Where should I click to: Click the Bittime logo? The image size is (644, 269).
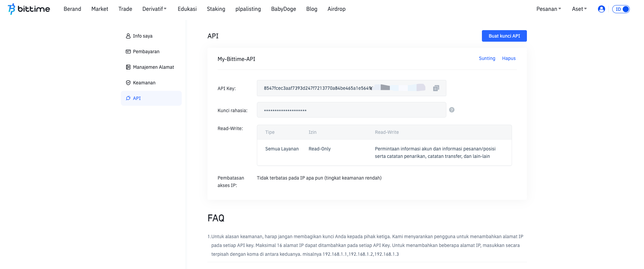29,9
